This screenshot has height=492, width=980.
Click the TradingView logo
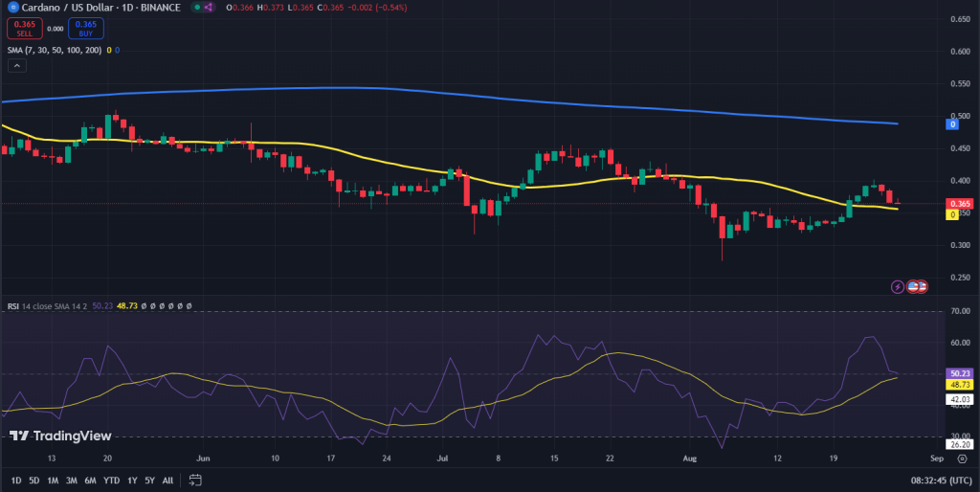(60, 436)
